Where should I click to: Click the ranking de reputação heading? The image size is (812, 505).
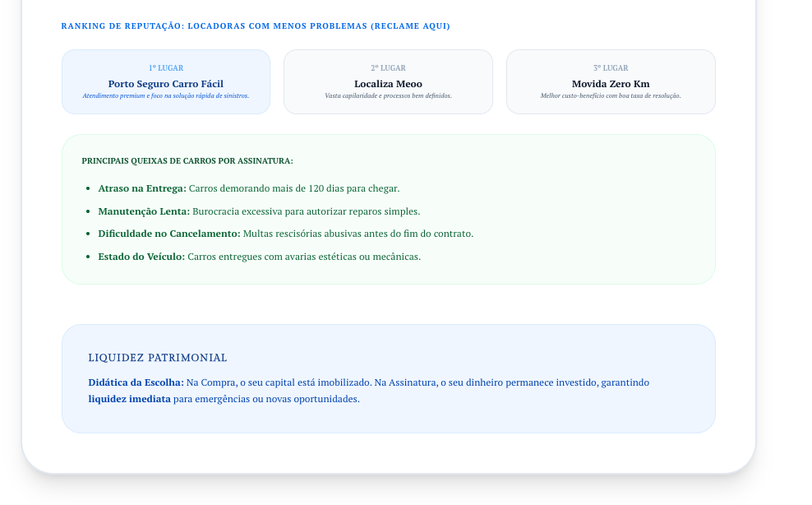[256, 26]
